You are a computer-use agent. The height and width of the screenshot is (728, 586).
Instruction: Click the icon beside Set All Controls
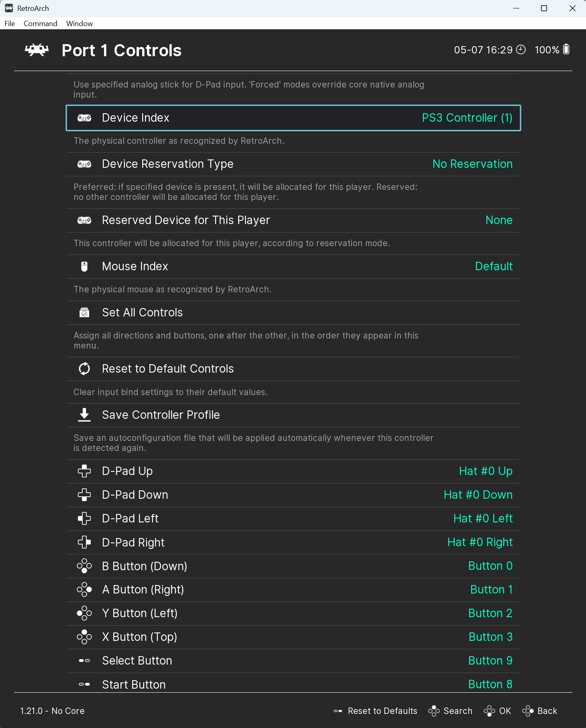coord(84,313)
